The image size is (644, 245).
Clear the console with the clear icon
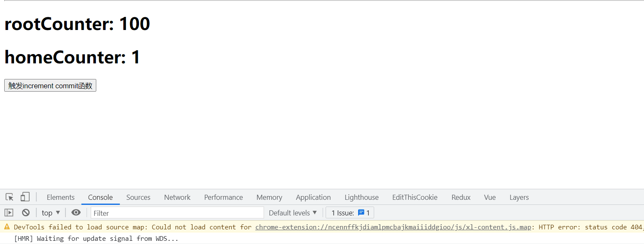pos(26,212)
